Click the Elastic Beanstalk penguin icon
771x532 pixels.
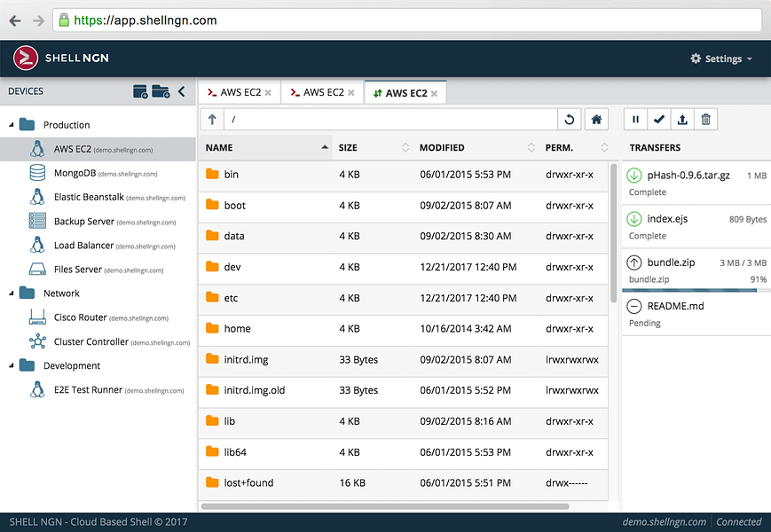click(x=37, y=197)
